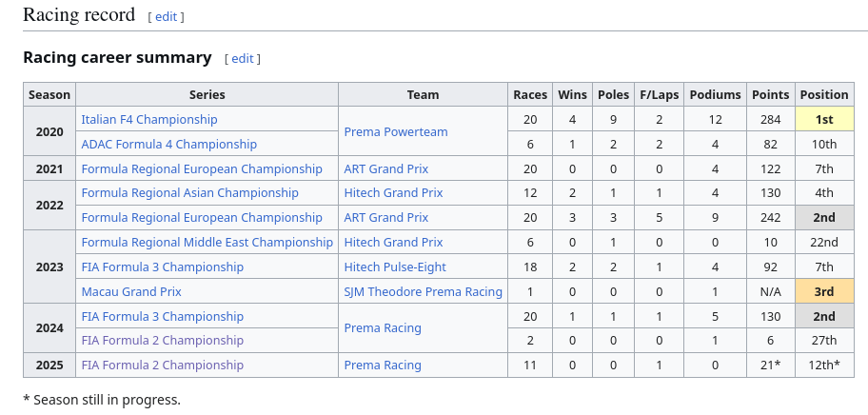Open Formula Regional Middle East Championship link
Image resolution: width=868 pixels, height=415 pixels.
[207, 243]
